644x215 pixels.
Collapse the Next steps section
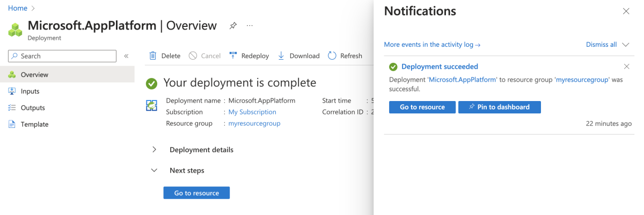pyautogui.click(x=155, y=170)
